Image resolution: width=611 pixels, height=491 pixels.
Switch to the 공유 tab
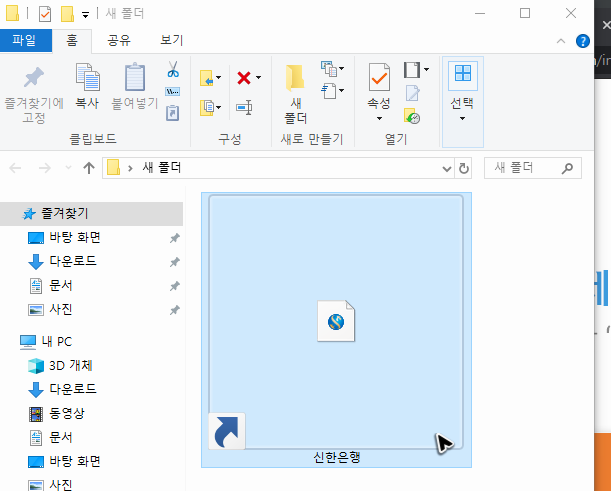[x=119, y=41]
